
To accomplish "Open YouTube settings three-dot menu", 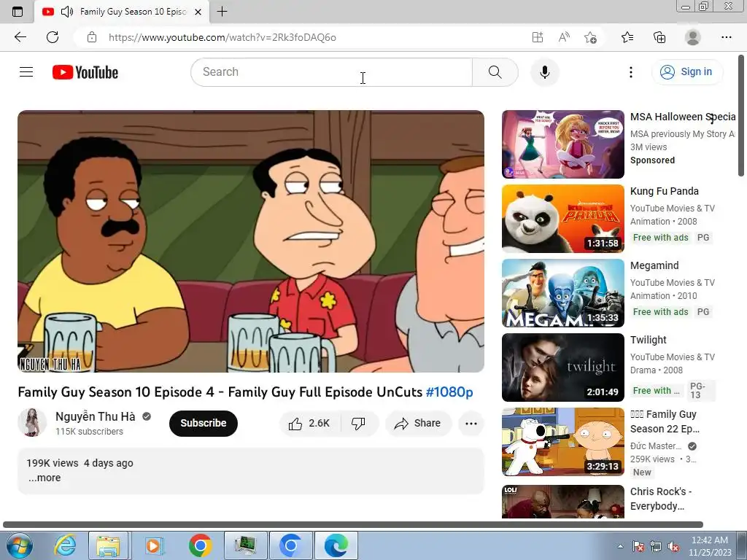I will [631, 72].
